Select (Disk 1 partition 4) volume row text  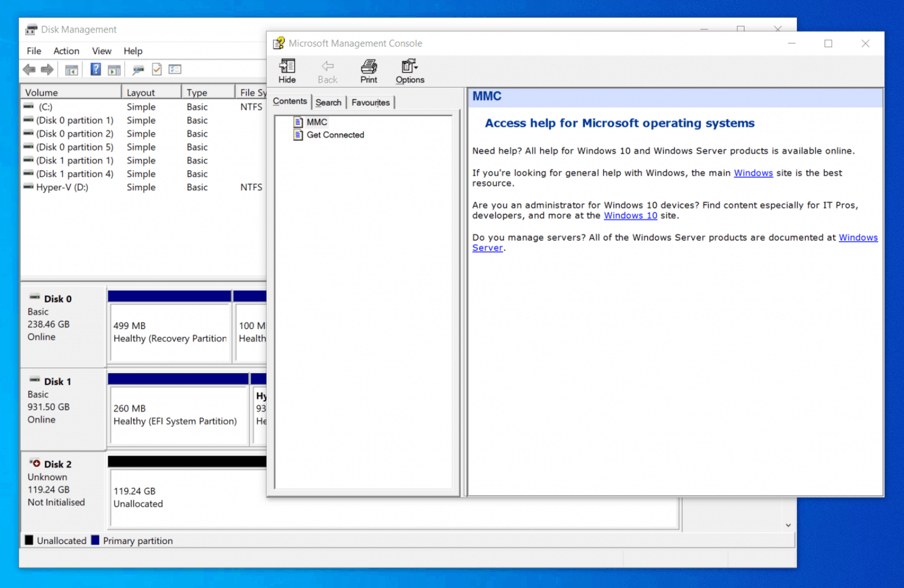[75, 174]
